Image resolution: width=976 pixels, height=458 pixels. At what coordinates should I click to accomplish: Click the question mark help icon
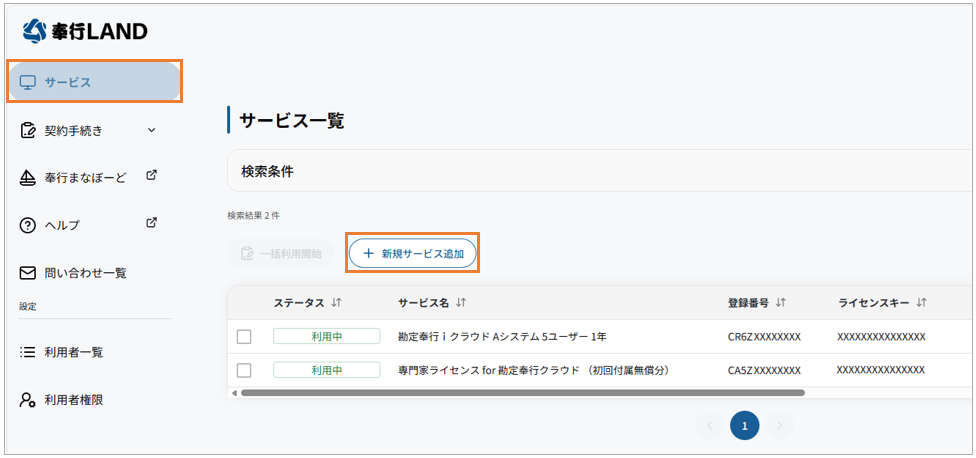click(x=28, y=226)
